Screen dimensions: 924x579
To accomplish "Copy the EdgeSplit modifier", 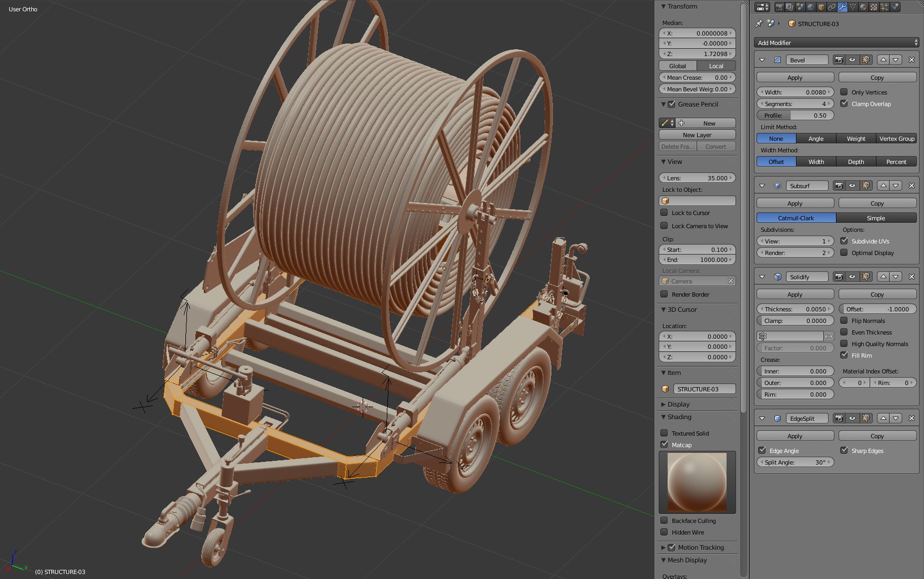I will pos(877,436).
